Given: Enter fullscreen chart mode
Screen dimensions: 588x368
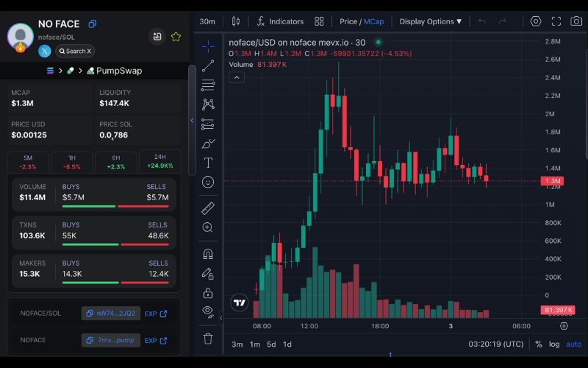Looking at the screenshot, I should tap(556, 21).
